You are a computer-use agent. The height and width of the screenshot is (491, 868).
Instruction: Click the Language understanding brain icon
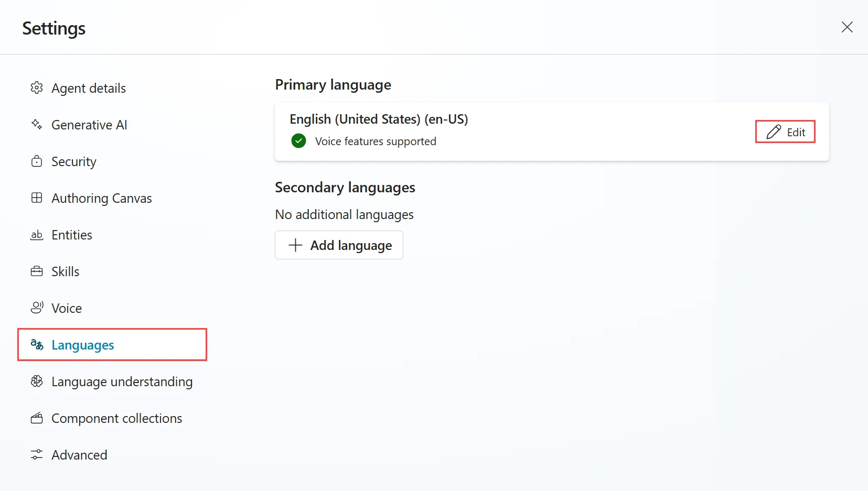pos(37,381)
